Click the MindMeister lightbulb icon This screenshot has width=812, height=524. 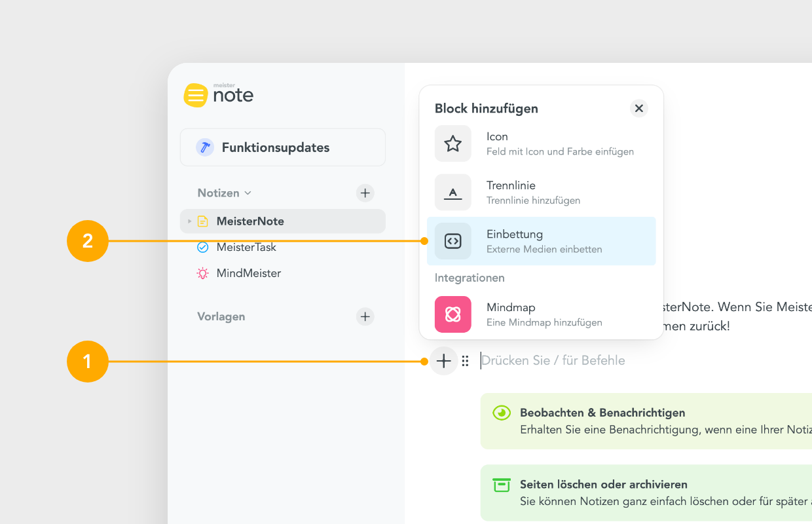tap(203, 273)
